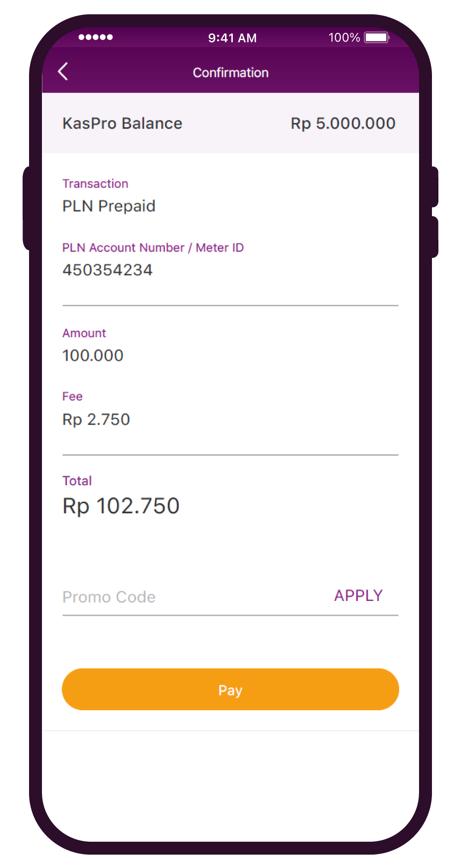Tap the Transaction field label
461x868 pixels.
(95, 184)
